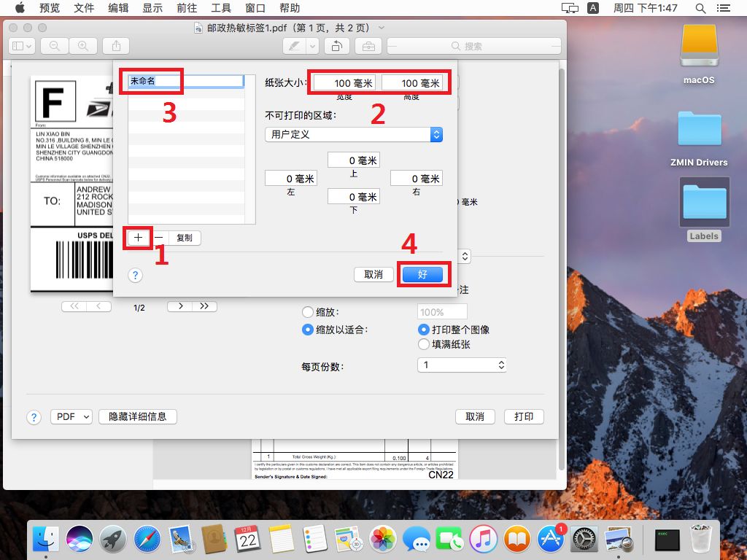The image size is (747, 560).
Task: Select the 未命名 paper size name field
Action: click(186, 81)
